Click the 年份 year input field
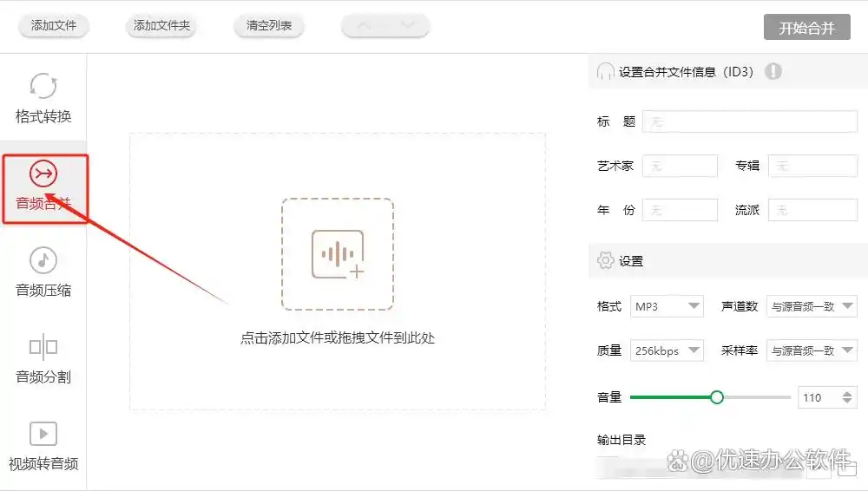The width and height of the screenshot is (868, 491). [x=680, y=210]
